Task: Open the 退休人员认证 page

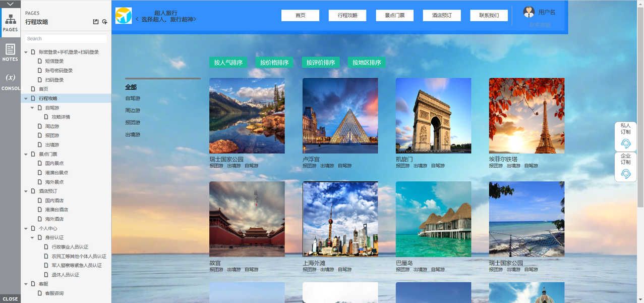Action: pos(65,275)
